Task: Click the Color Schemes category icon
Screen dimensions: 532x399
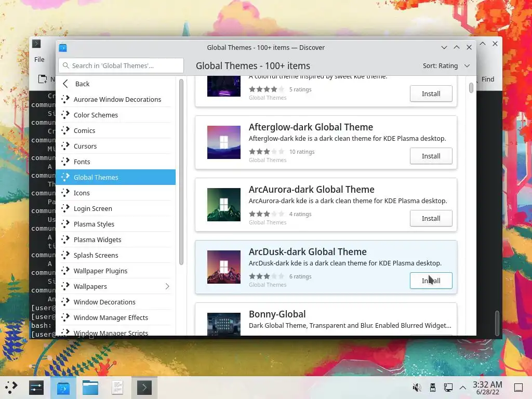Action: (x=65, y=115)
